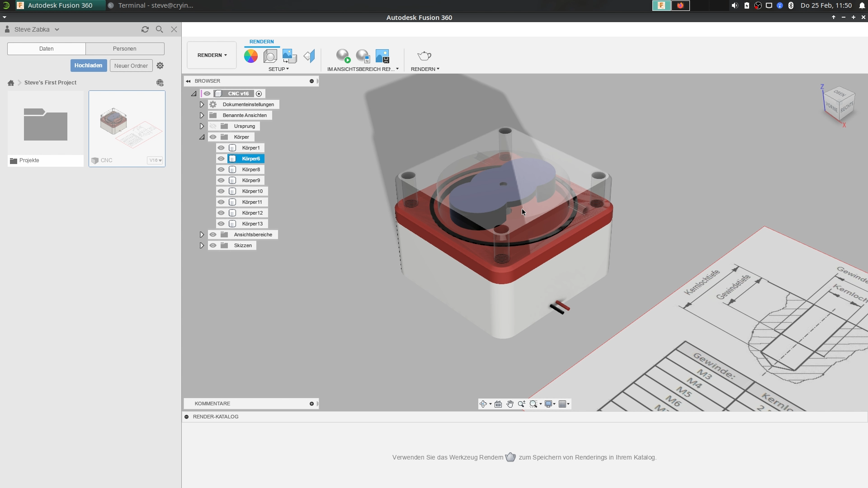
Task: Start In-Canvas Render sphere icon
Action: pyautogui.click(x=343, y=56)
